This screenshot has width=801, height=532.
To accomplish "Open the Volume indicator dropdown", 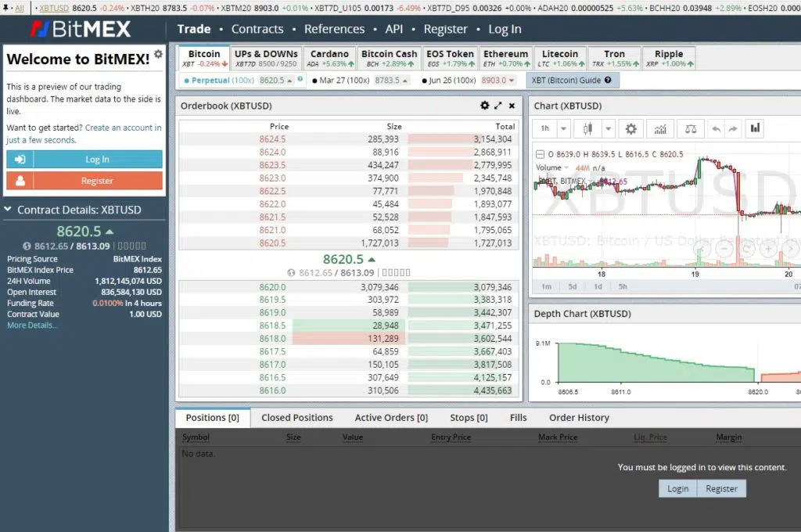I will 566,167.
